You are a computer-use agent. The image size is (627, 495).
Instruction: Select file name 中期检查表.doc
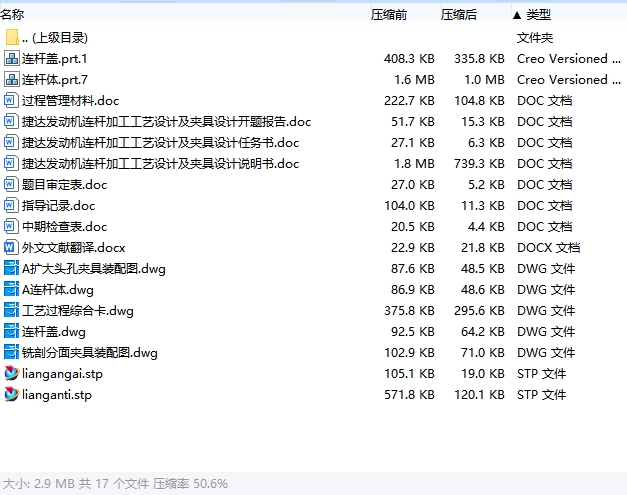[x=64, y=227]
